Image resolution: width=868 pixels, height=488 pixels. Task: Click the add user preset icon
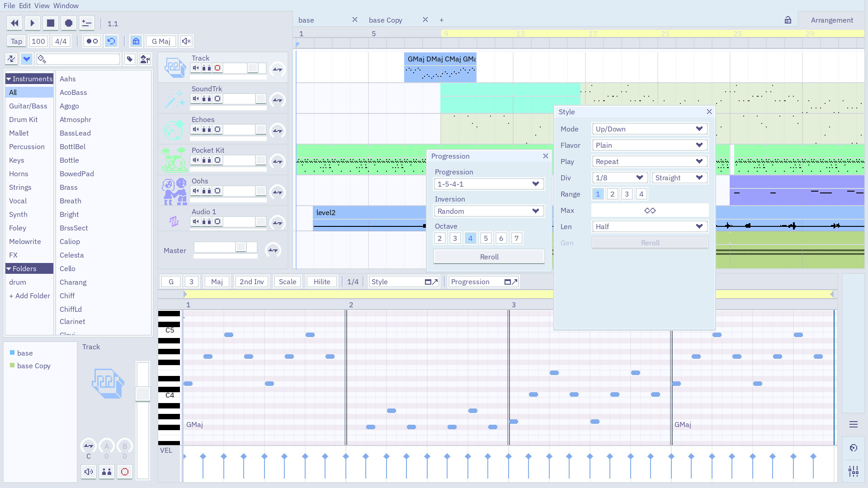point(145,59)
